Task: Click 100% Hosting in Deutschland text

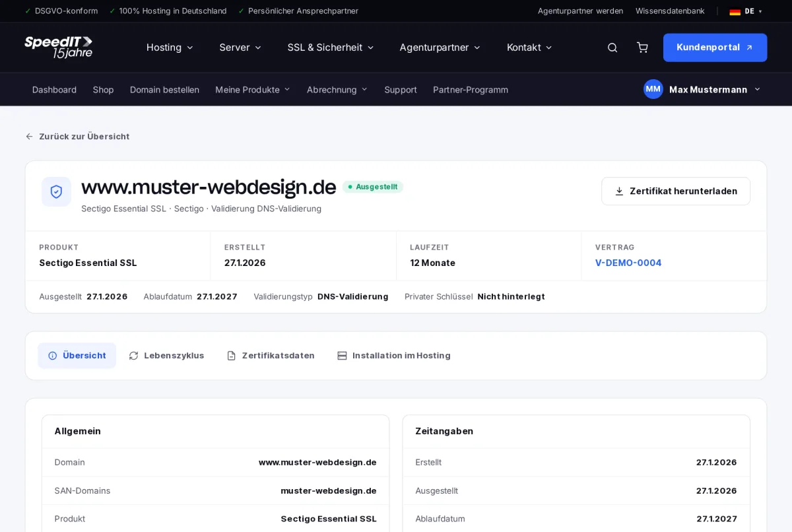Action: [x=173, y=11]
